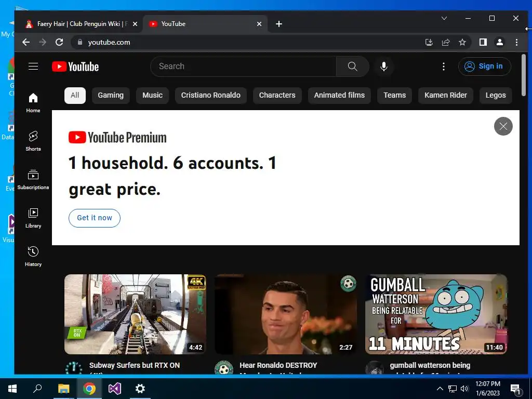The height and width of the screenshot is (399, 532).
Task: Click the YouTube logo
Action: 75,66
